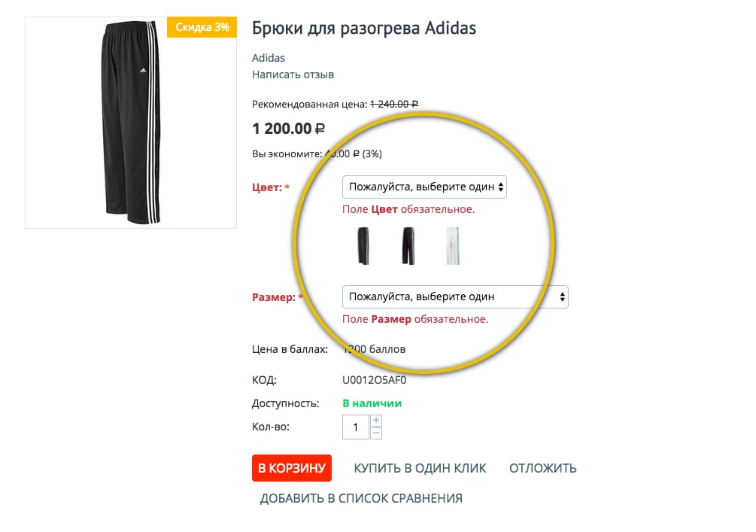
Task: Open the Цвет color dropdown
Action: [x=424, y=187]
